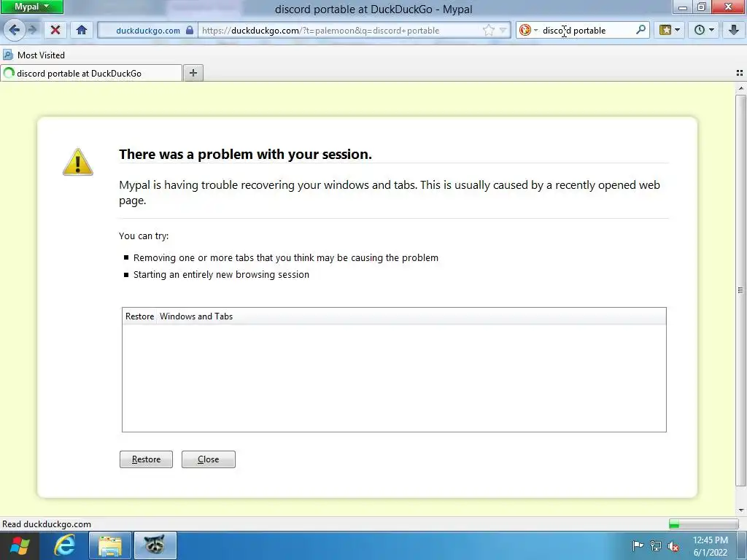Click the Read duckduckgo.com status text
The width and height of the screenshot is (747, 560).
[47, 524]
